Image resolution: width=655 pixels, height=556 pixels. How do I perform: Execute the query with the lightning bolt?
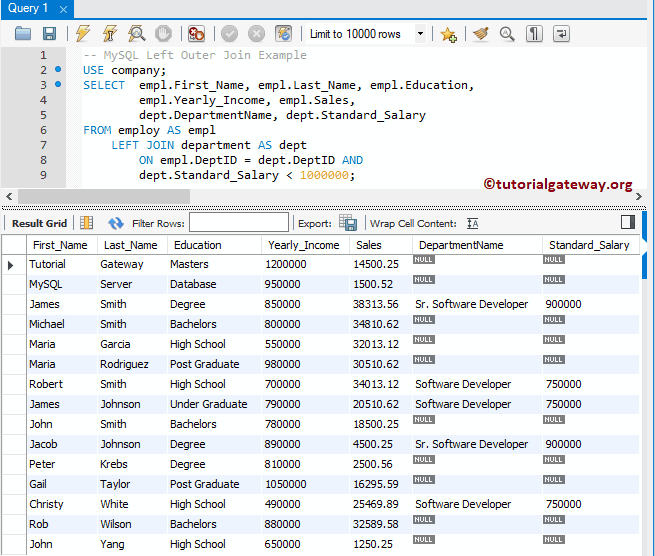click(x=83, y=33)
